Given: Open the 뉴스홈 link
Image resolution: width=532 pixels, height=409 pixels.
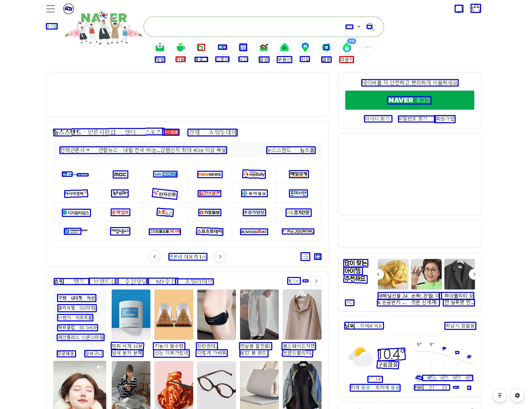Looking at the screenshot, I should coord(307,150).
